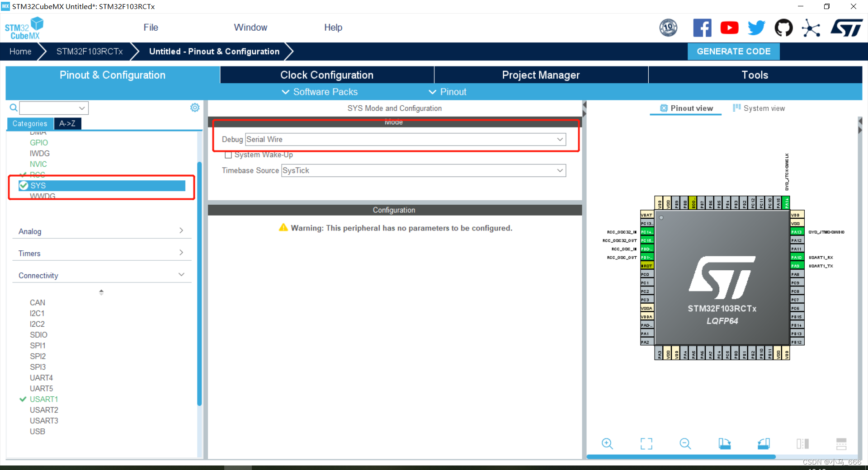
Task: Rotate the chip clockwise
Action: [x=725, y=444]
